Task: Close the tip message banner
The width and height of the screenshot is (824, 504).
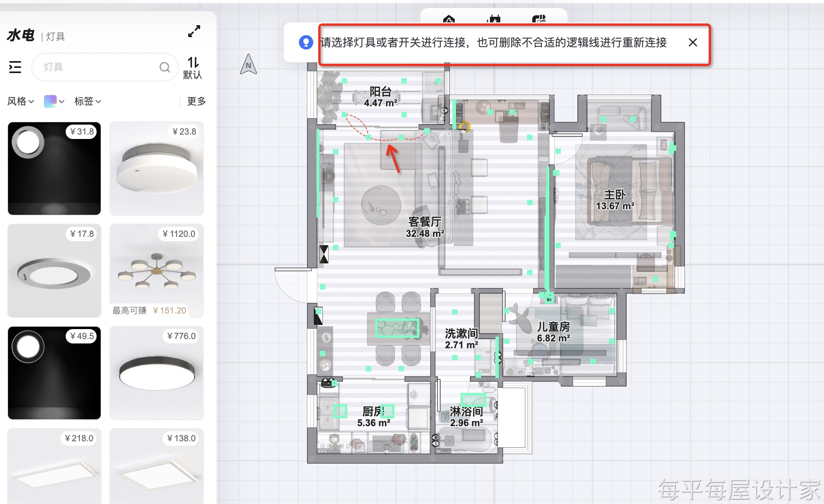Action: point(693,42)
